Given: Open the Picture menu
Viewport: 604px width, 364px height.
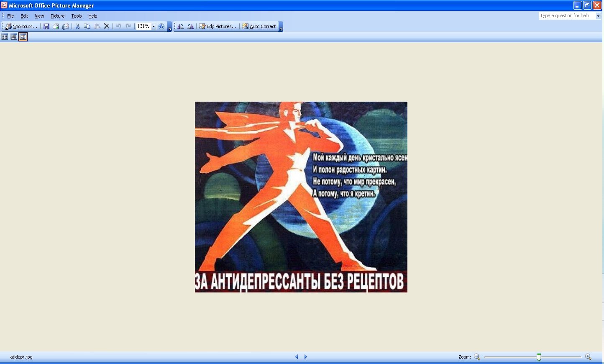Looking at the screenshot, I should (57, 16).
